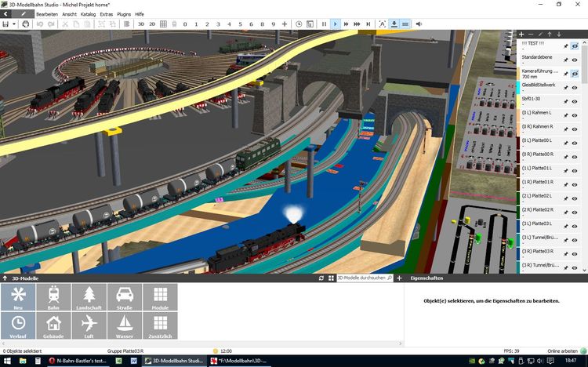The image size is (588, 367).
Task: Add a new layer with plus button
Action: pyautogui.click(x=521, y=35)
